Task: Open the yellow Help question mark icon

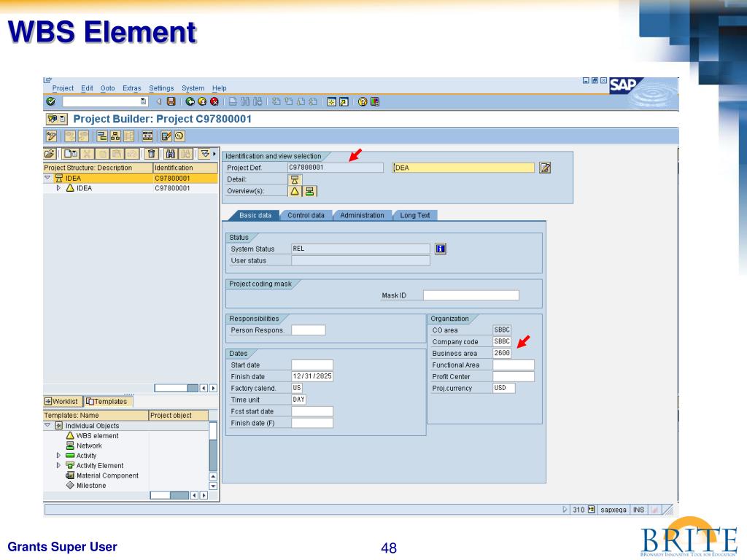Action: click(x=363, y=101)
